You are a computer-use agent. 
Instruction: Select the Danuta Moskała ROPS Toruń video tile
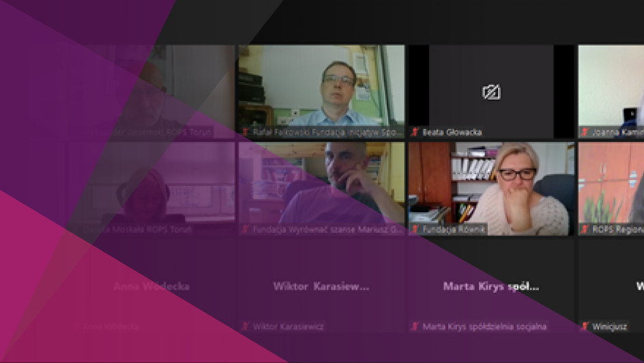pos(151,188)
